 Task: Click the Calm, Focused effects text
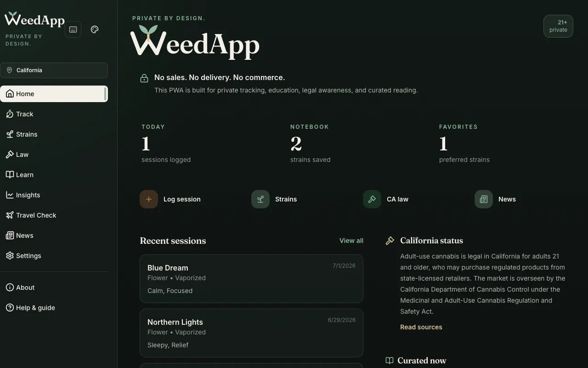click(x=170, y=291)
